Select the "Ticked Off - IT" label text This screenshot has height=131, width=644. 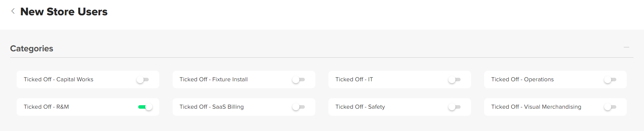[354, 79]
